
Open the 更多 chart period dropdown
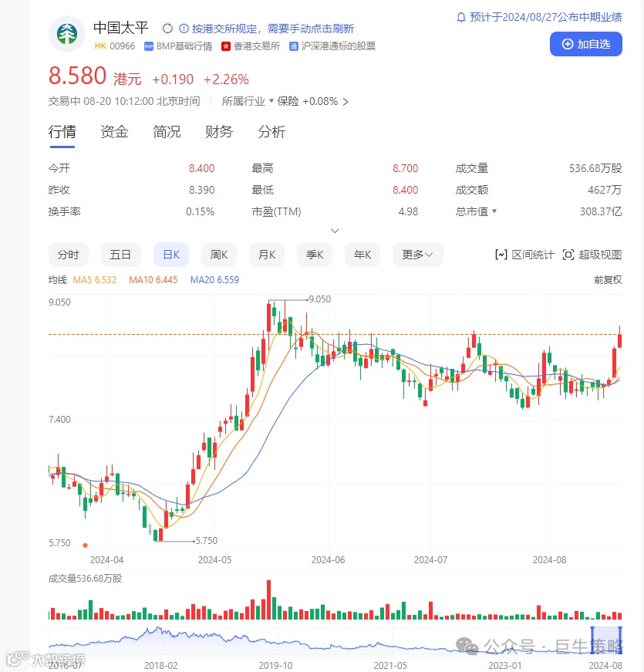coord(417,255)
